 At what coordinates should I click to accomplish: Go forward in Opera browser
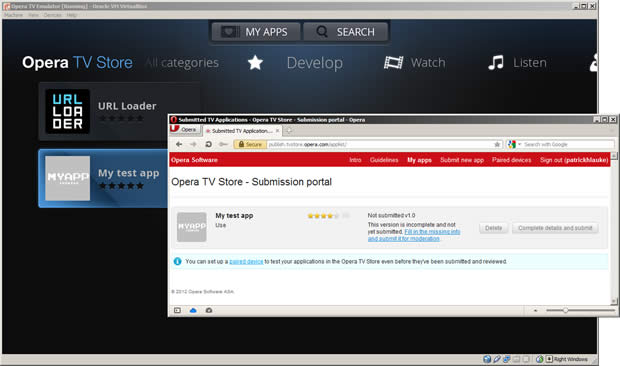pos(193,144)
